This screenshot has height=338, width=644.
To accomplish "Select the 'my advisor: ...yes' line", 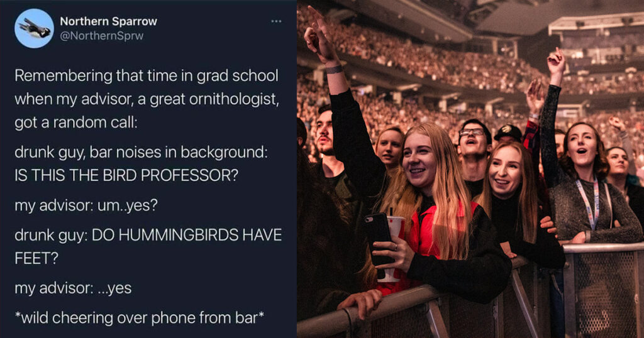I will (x=73, y=288).
